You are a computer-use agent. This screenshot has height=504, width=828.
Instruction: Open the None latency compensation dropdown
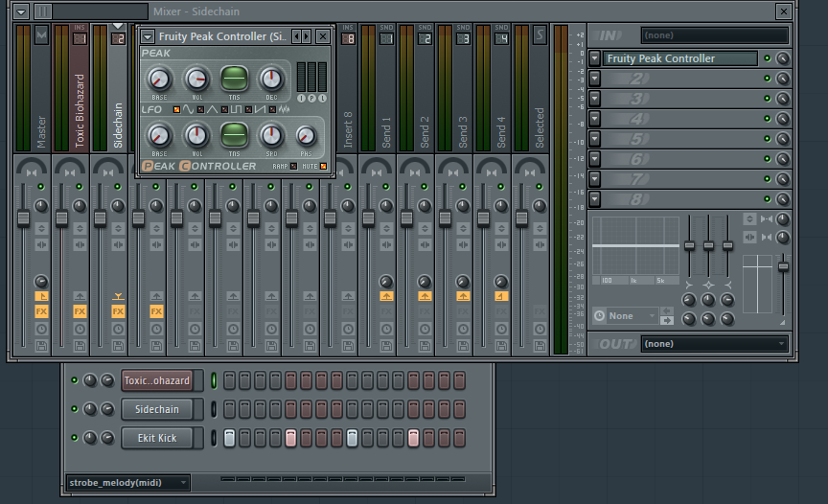(632, 315)
